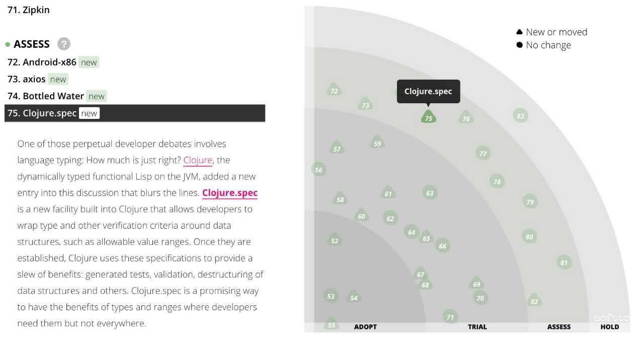Select radar blip number 63
Image resolution: width=644 pixels, height=337 pixels.
[x=430, y=193]
